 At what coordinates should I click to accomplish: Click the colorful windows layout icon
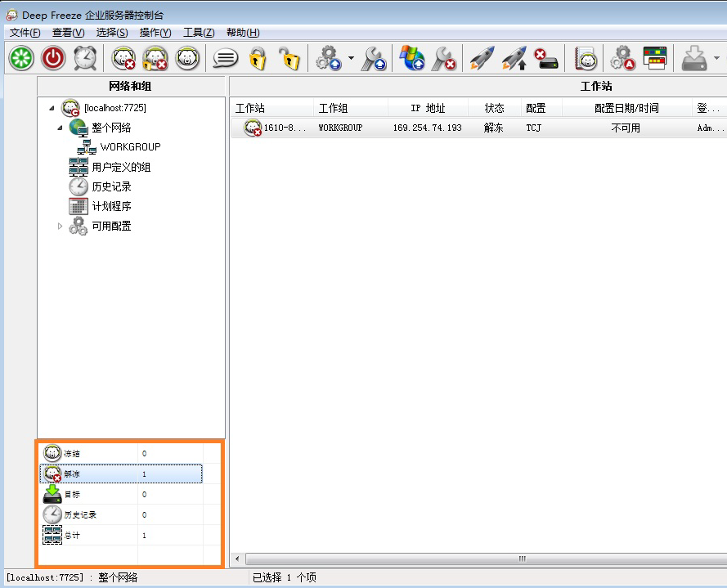click(x=655, y=58)
